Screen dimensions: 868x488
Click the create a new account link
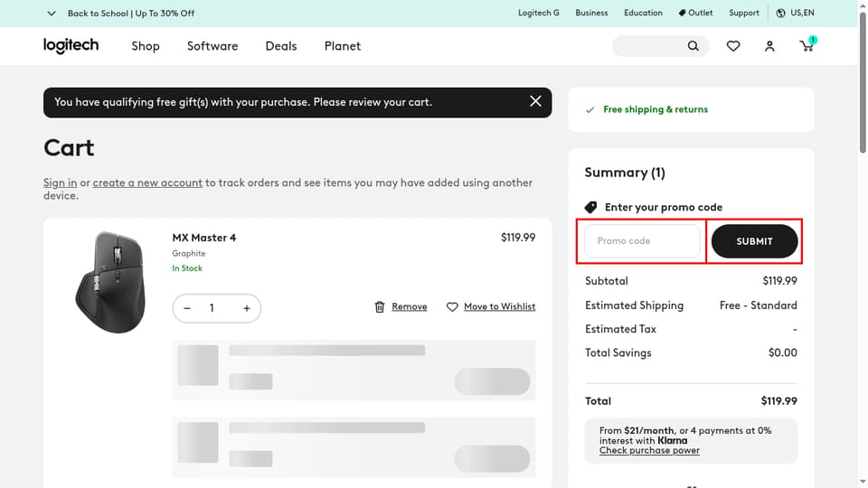click(147, 183)
